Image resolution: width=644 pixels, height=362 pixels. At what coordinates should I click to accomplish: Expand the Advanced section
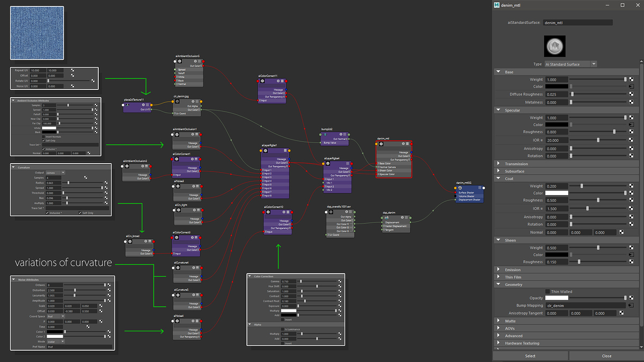pos(499,336)
